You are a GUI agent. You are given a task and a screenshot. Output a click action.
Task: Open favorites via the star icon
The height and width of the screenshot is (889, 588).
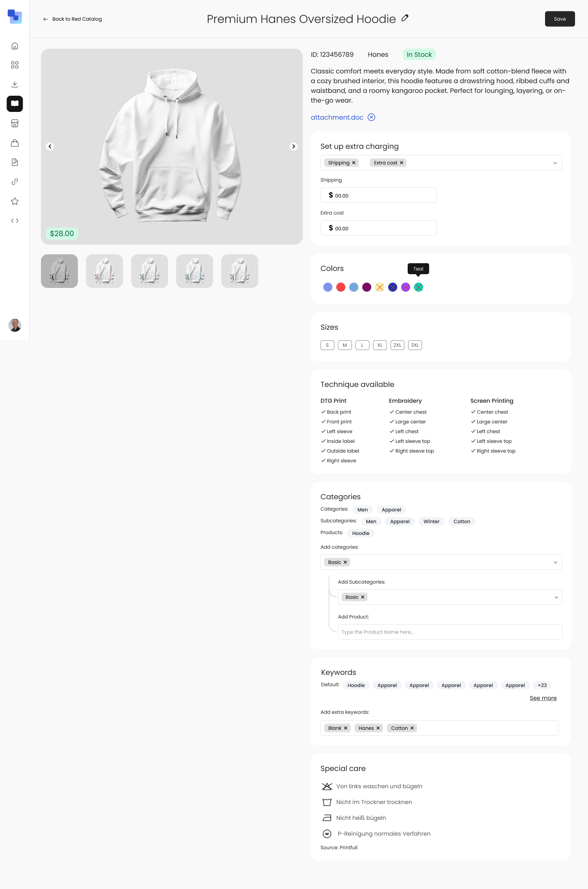pos(15,201)
